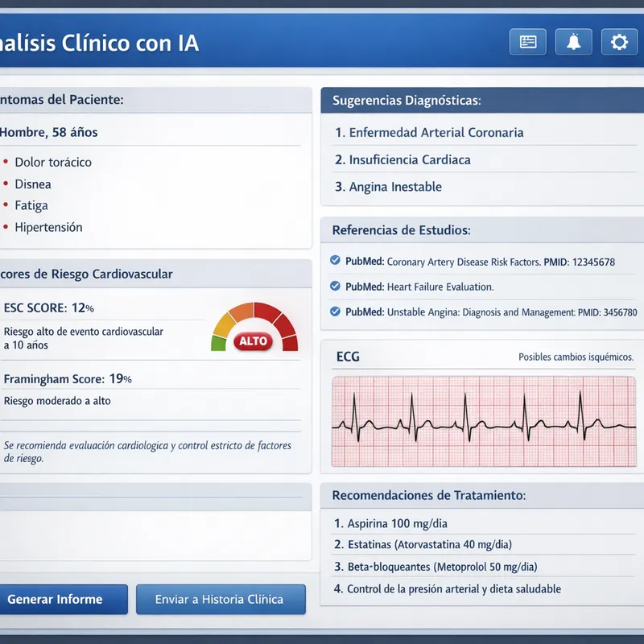Toggle the Coronary Artery Disease reference checkmark
Screen dimensions: 644x644
click(x=336, y=261)
